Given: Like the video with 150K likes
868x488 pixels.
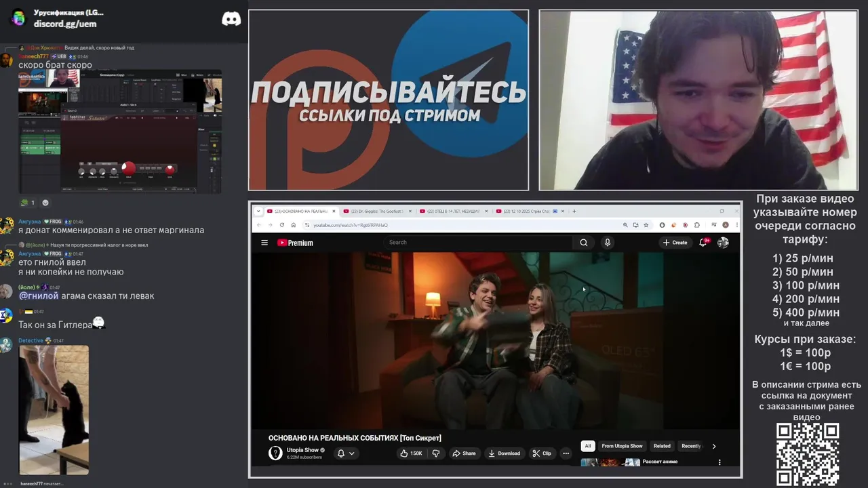Looking at the screenshot, I should (412, 453).
